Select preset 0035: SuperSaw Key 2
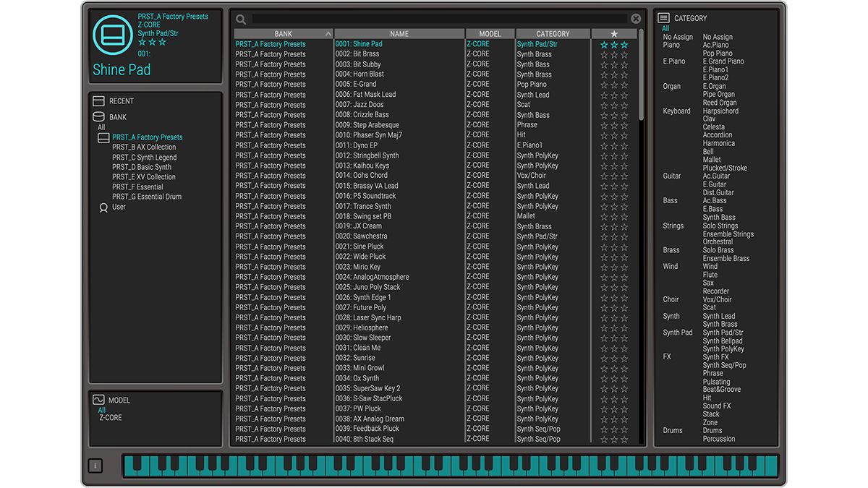868x488 pixels. tap(367, 388)
